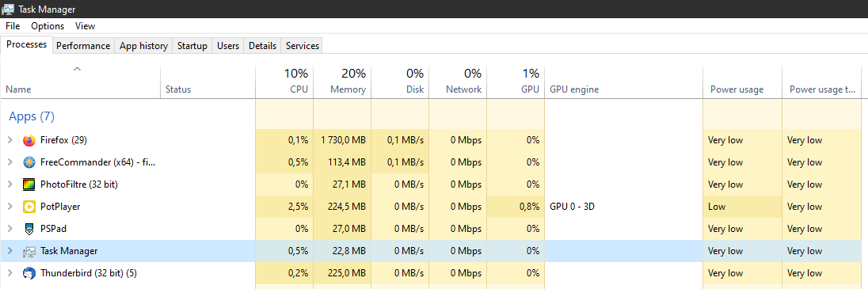Click the Task Manager row icon

[x=29, y=251]
